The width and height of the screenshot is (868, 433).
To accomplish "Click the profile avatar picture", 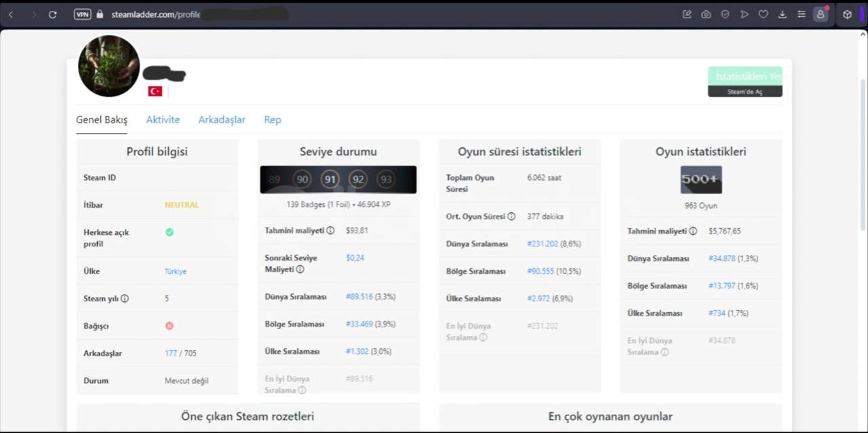I will click(108, 66).
